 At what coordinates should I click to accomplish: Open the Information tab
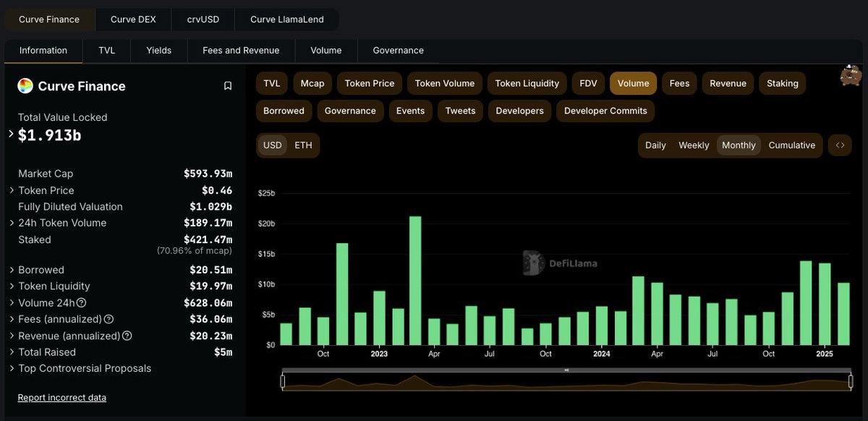(x=43, y=51)
